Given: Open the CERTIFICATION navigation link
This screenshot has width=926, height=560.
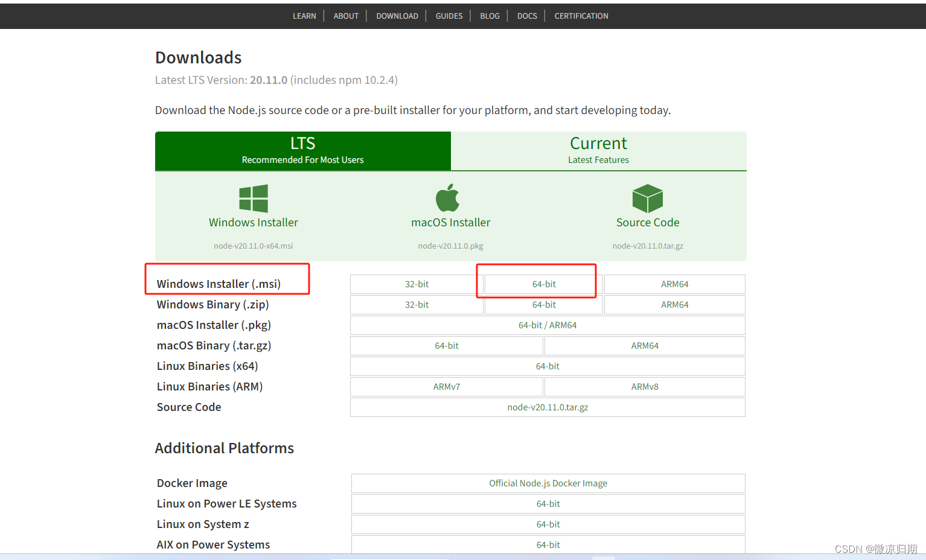Looking at the screenshot, I should point(581,16).
